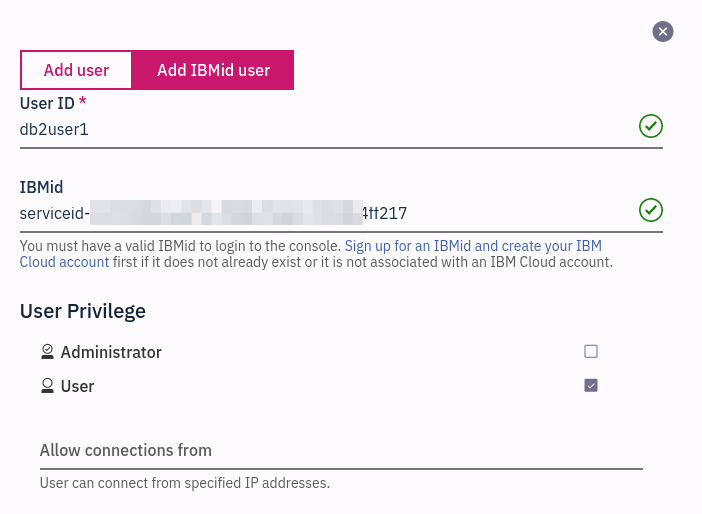702x514 pixels.
Task: Click the User ID field containing db2user1
Action: (320, 128)
